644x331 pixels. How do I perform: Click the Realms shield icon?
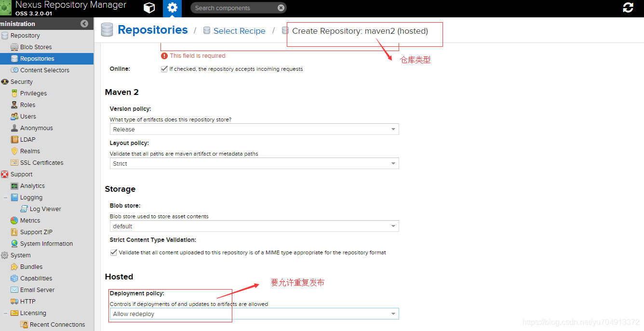click(14, 151)
